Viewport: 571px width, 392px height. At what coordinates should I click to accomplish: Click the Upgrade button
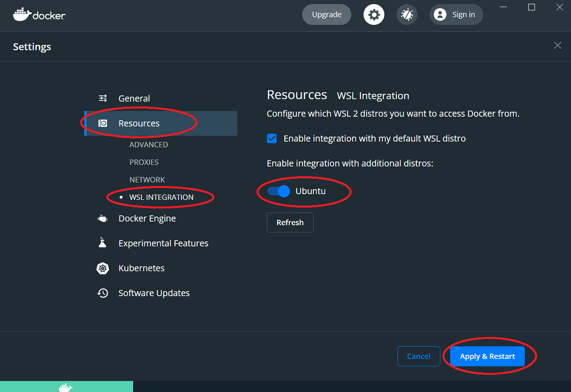(327, 15)
